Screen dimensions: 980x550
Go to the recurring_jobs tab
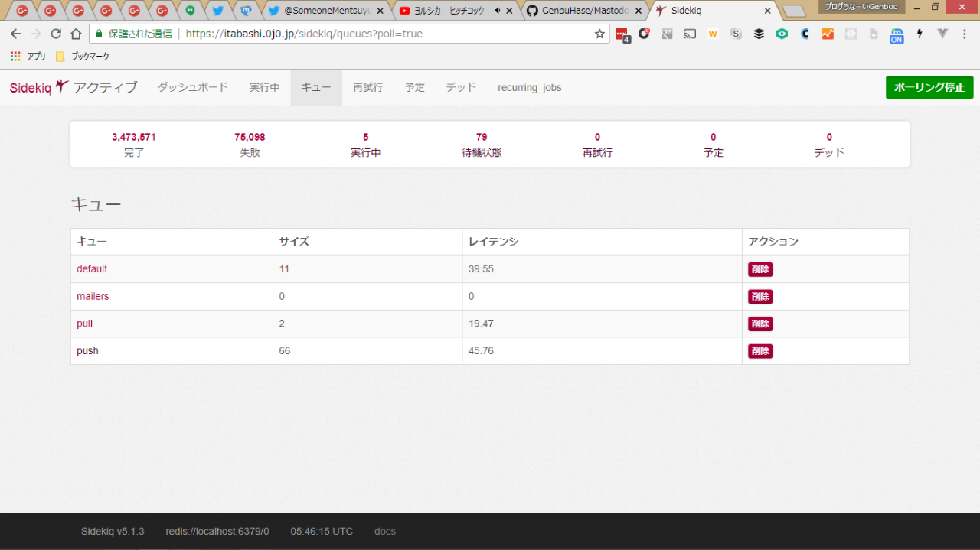529,87
